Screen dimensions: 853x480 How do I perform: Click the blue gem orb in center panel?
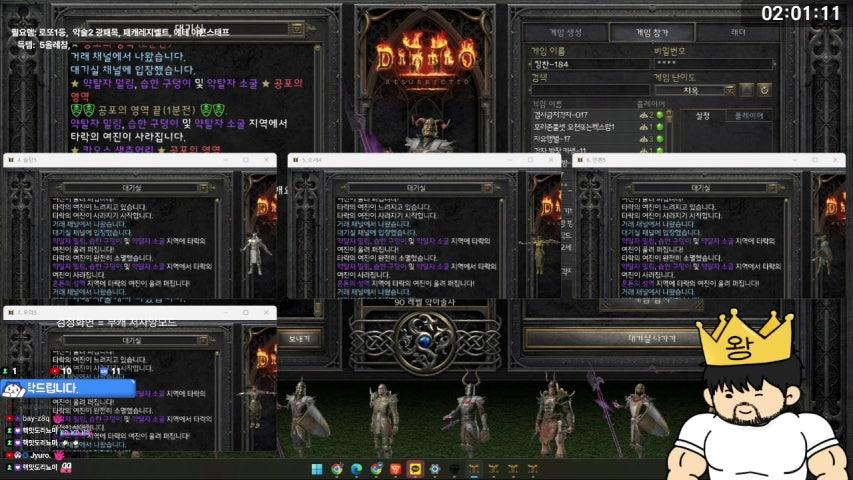pos(425,342)
